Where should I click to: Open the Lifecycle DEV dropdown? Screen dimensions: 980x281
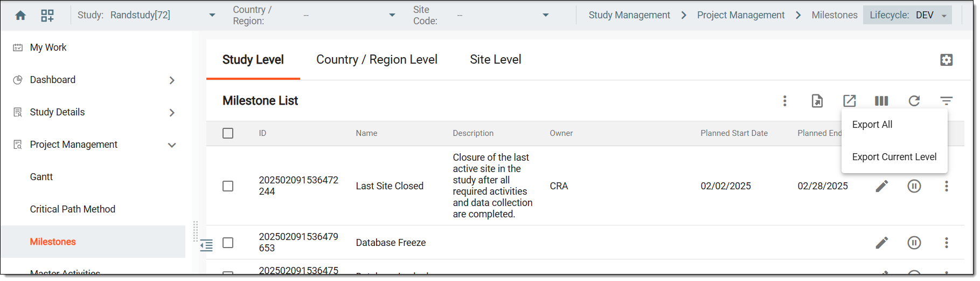(907, 15)
